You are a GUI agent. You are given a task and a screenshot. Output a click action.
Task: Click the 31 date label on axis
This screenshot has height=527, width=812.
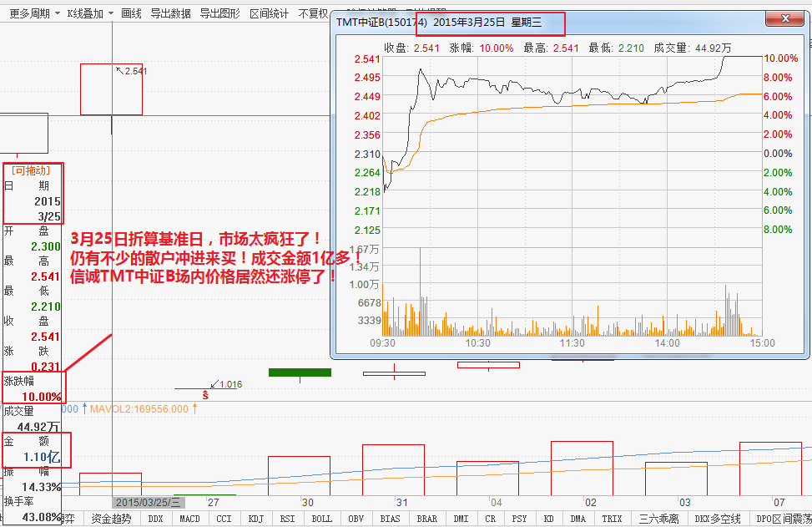coord(402,502)
